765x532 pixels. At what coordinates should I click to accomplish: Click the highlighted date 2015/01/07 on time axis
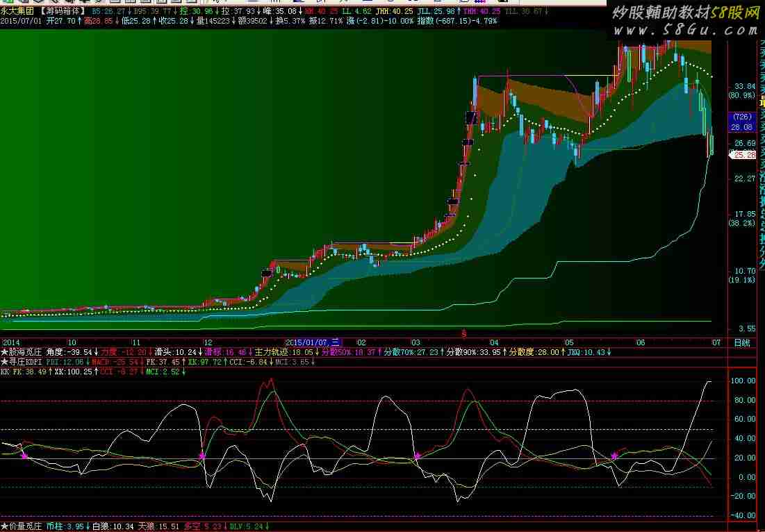(313, 342)
